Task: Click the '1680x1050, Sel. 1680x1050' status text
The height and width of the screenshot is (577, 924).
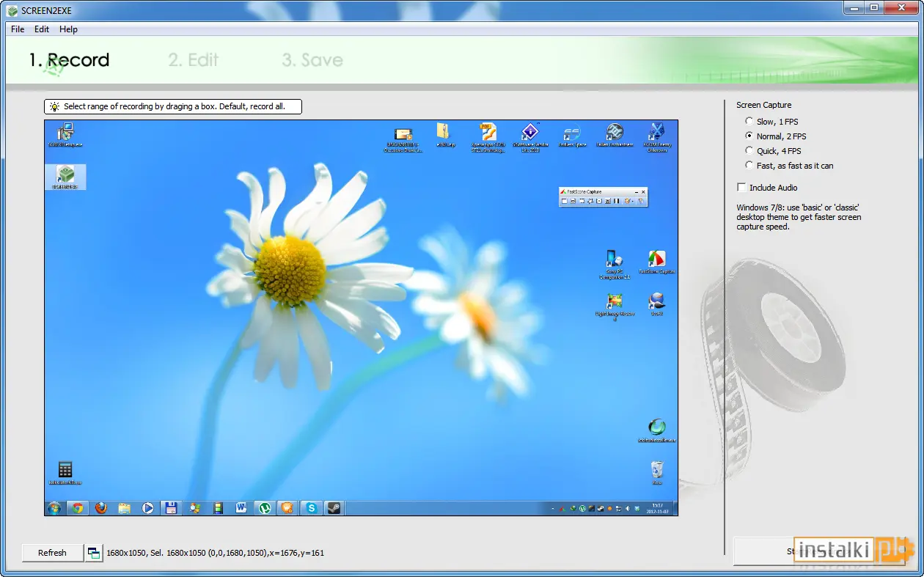Action: (216, 553)
